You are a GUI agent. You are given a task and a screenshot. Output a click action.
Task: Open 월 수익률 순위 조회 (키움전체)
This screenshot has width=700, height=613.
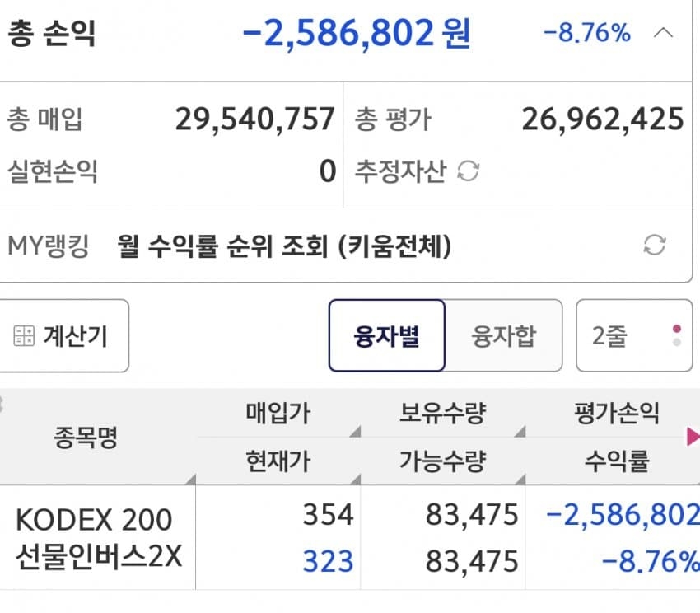(x=285, y=246)
